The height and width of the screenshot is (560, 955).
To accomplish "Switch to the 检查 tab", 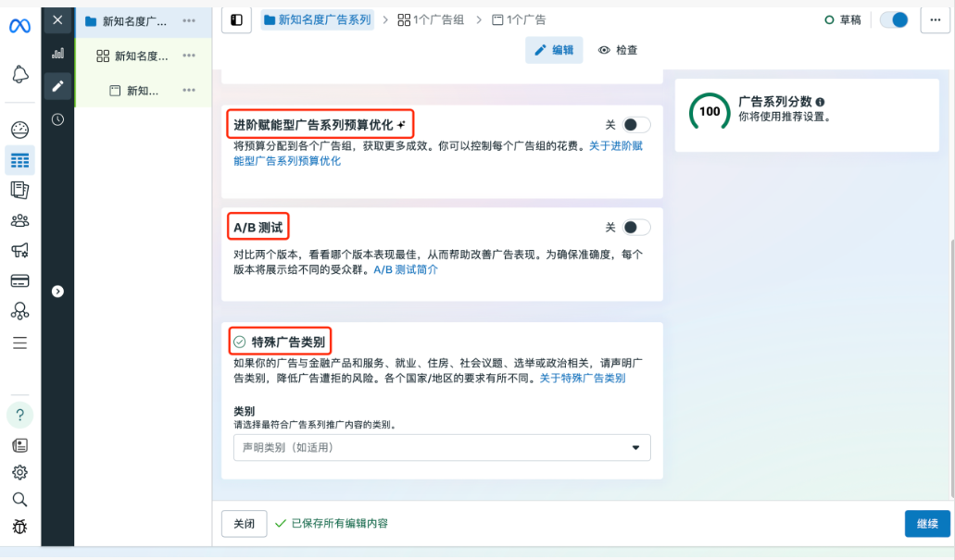I will tap(618, 50).
